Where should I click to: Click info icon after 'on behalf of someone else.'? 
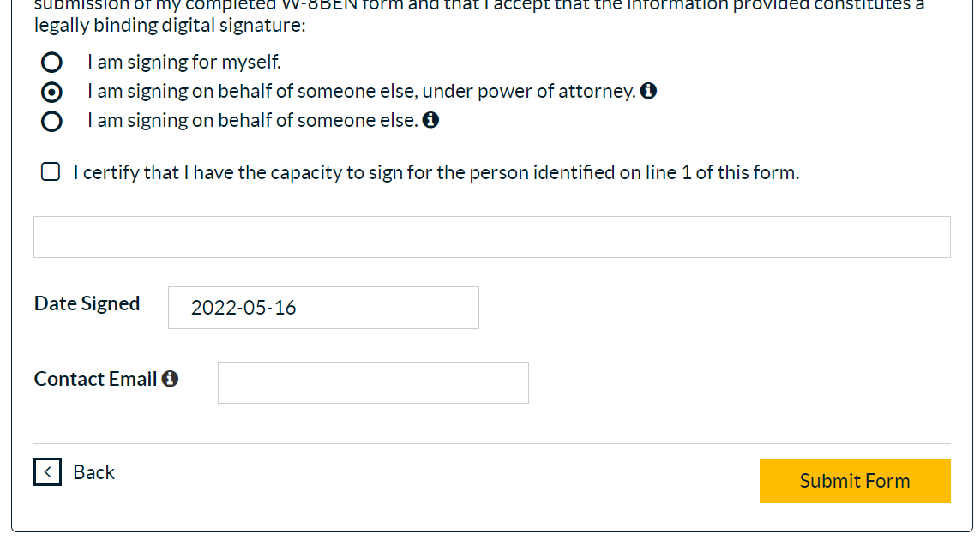[430, 120]
